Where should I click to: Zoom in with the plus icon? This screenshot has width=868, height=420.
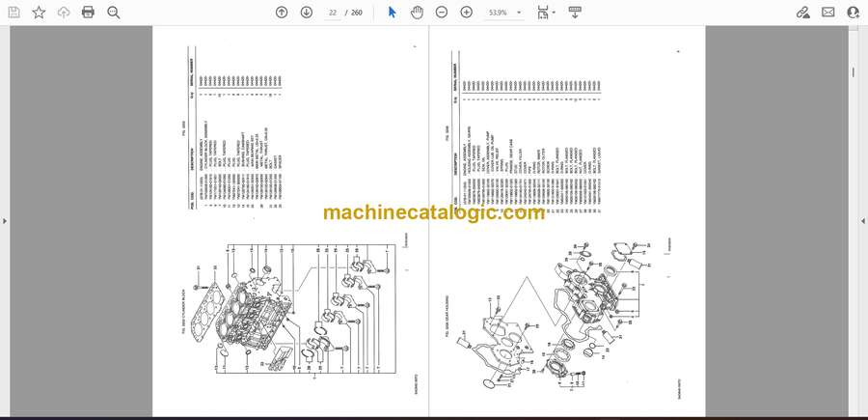click(x=467, y=13)
